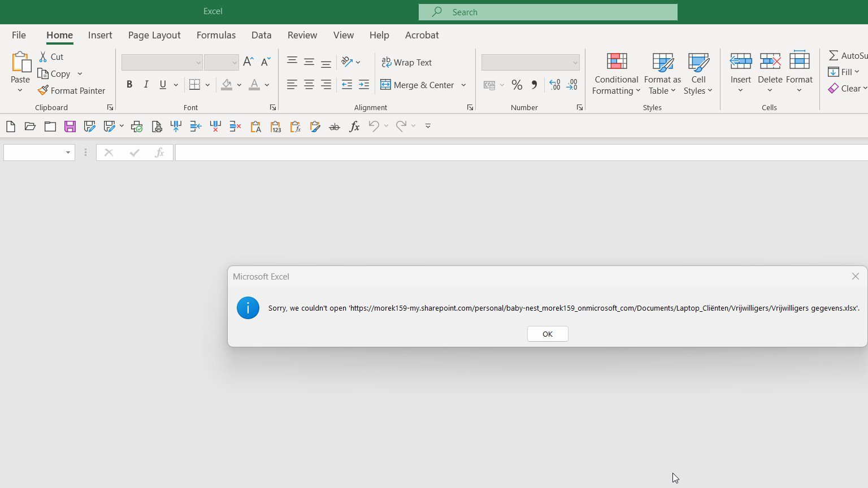Screen dimensions: 868x488
Task: Toggle Italic formatting
Action: click(x=146, y=85)
